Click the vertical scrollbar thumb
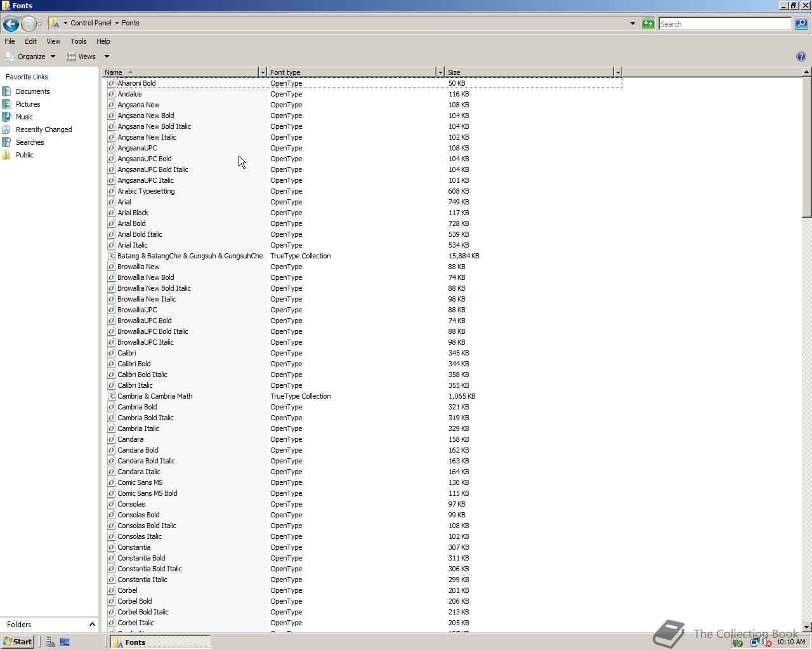 click(806, 147)
